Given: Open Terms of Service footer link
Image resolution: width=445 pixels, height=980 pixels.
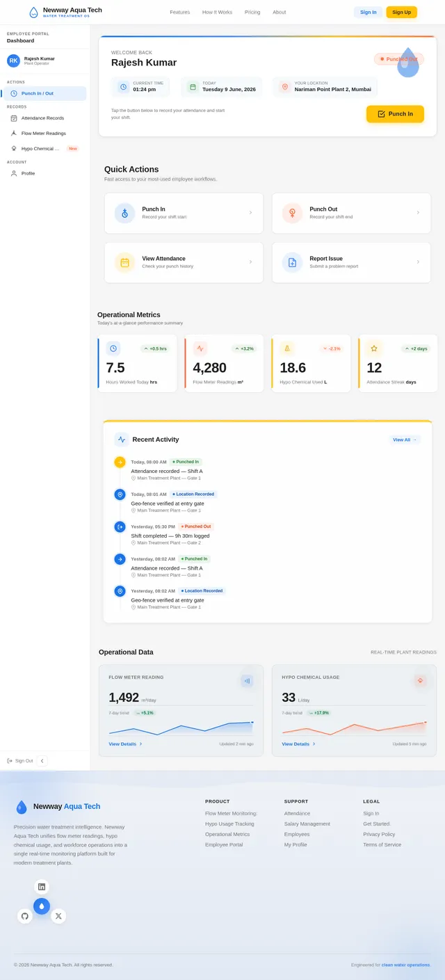Looking at the screenshot, I should 382,844.
